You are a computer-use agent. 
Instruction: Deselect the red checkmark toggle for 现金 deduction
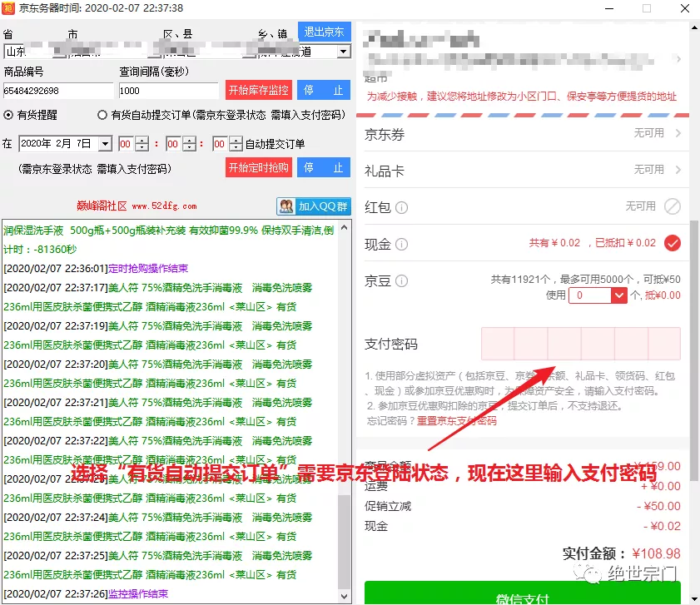pos(672,243)
